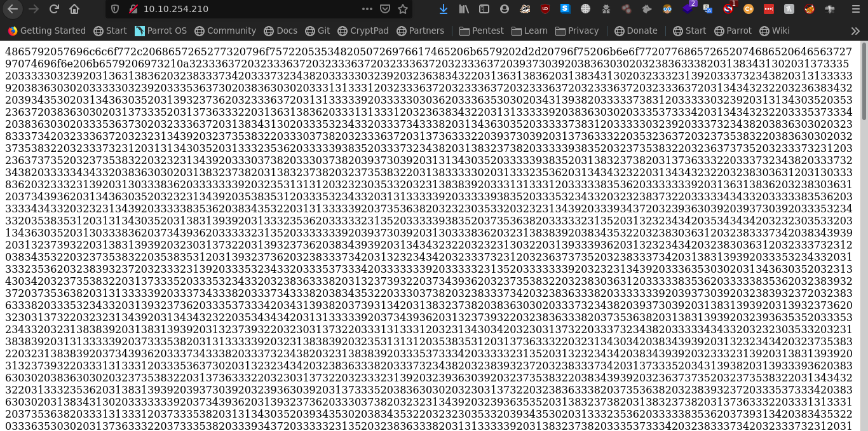Open the uBlock Origin shield extension

click(x=545, y=9)
